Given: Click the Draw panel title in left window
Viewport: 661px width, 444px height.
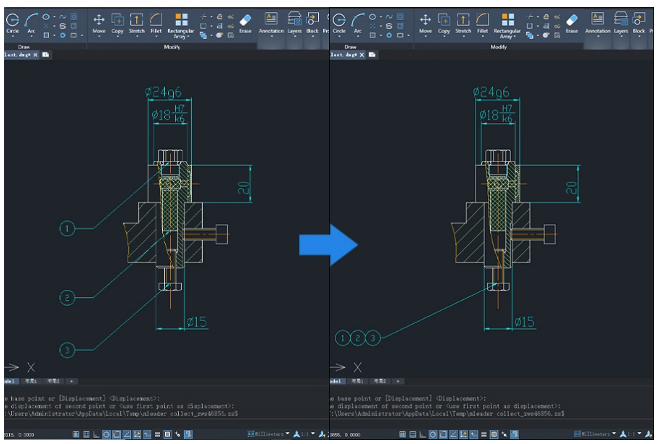Looking at the screenshot, I should (x=24, y=47).
